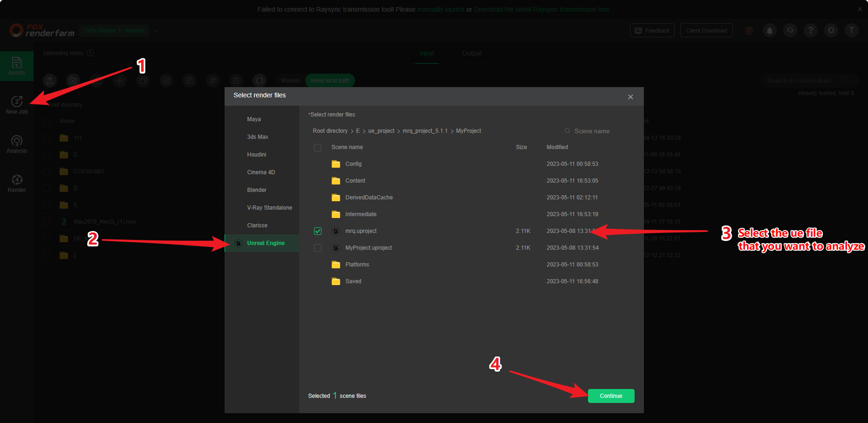Open the DerivedDataCache folder in the dialog
The image size is (868, 423).
(x=369, y=198)
